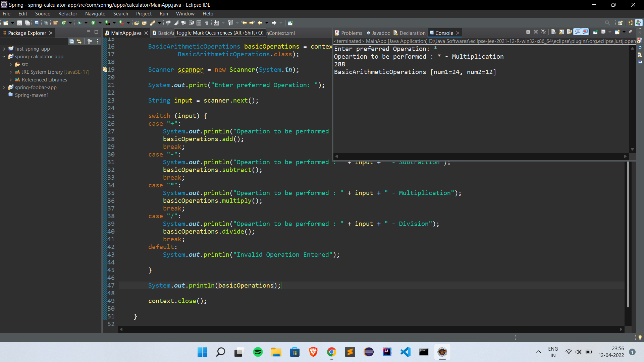This screenshot has width=644, height=362.
Task: Click the Open Type icon in toolbar
Action: click(137, 23)
